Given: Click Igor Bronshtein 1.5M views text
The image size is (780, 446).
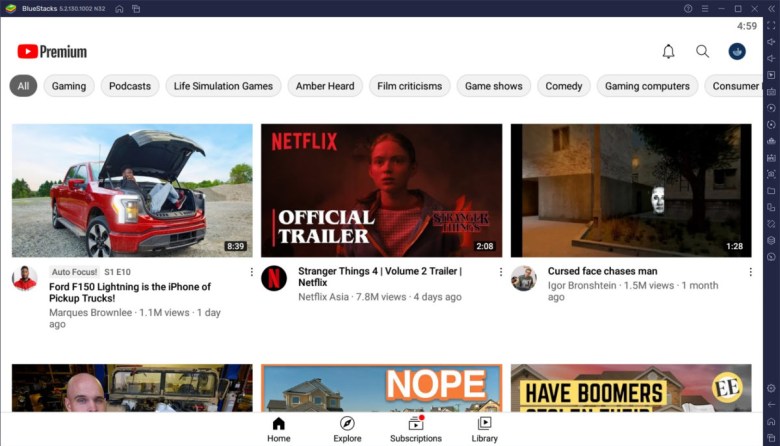Looking at the screenshot, I should click(633, 291).
